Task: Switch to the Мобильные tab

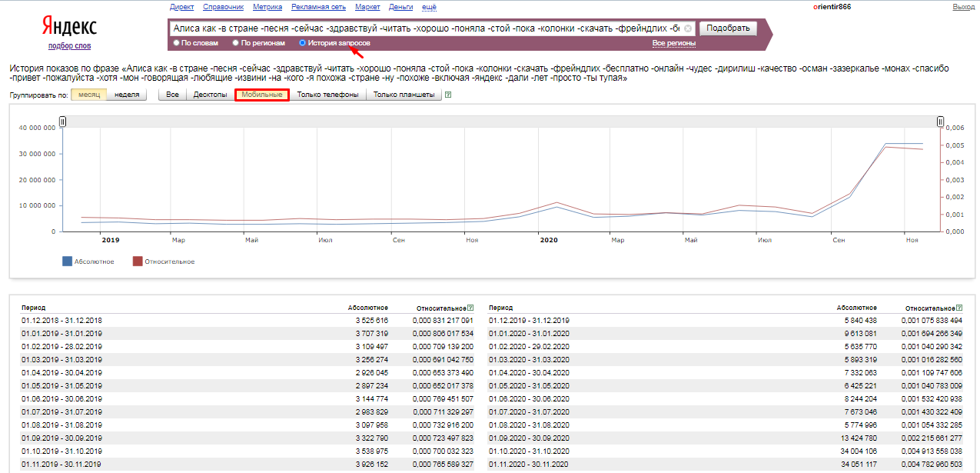Action: point(261,95)
